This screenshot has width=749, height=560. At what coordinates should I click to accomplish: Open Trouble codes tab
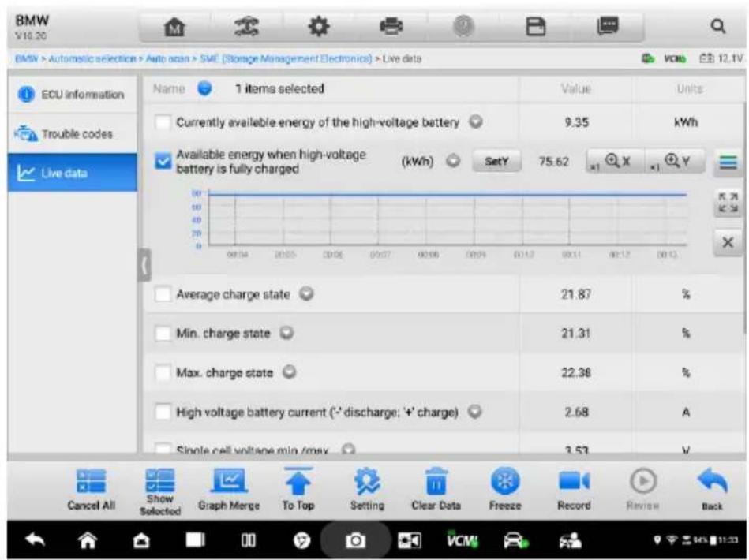click(x=72, y=133)
